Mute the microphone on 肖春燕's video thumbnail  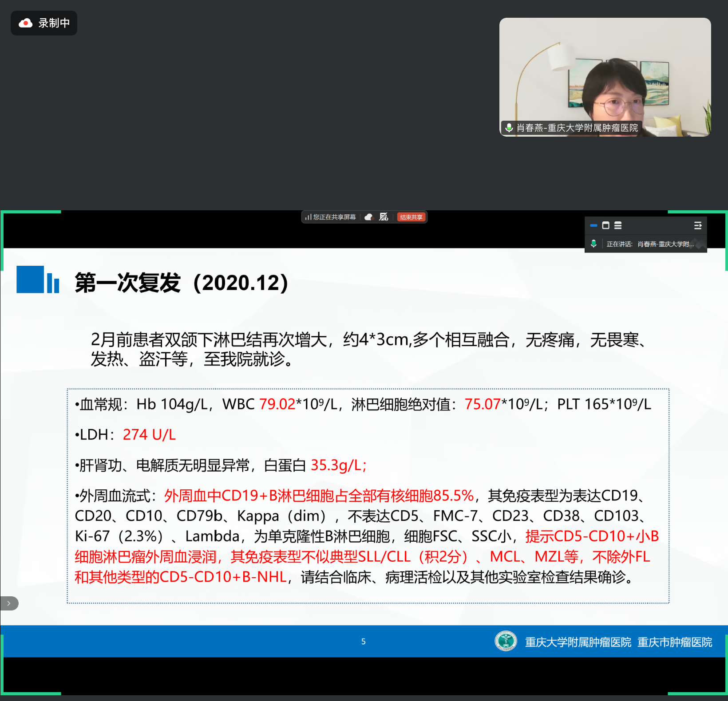tap(509, 128)
